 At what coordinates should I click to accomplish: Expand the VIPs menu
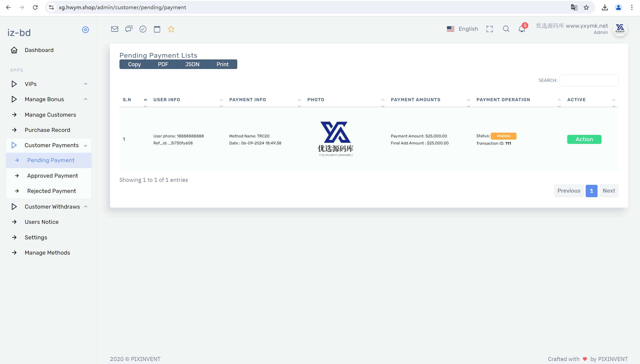[31, 84]
